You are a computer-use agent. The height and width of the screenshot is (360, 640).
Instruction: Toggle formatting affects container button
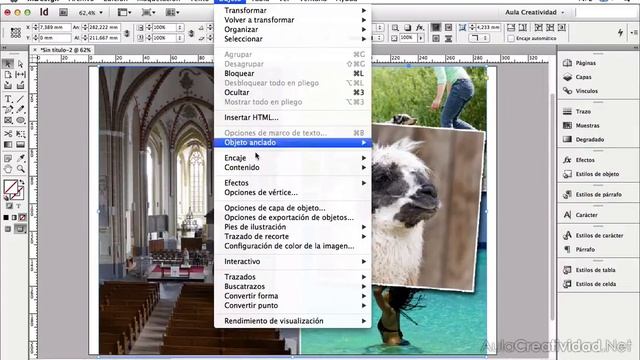(x=9, y=206)
